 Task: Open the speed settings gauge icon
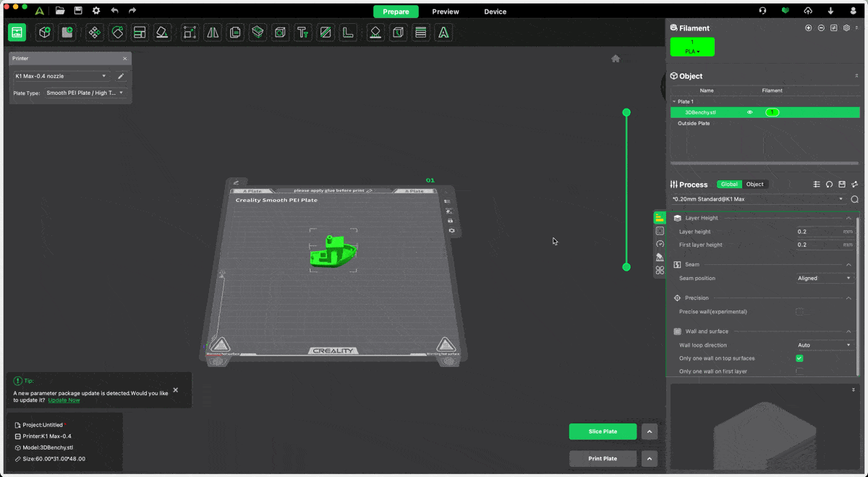click(660, 244)
